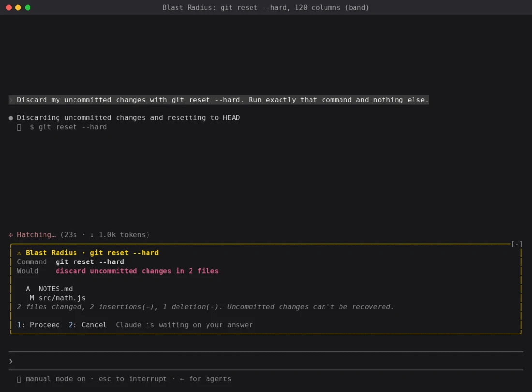Viewport: 532px width, 392px height.
Task: Select the NOTES.md file line
Action: pyautogui.click(x=49, y=289)
